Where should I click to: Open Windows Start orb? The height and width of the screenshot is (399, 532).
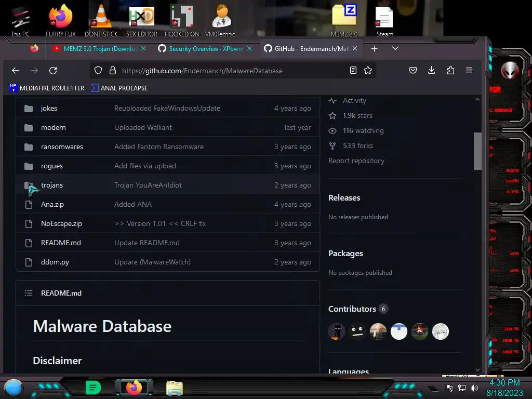13,388
